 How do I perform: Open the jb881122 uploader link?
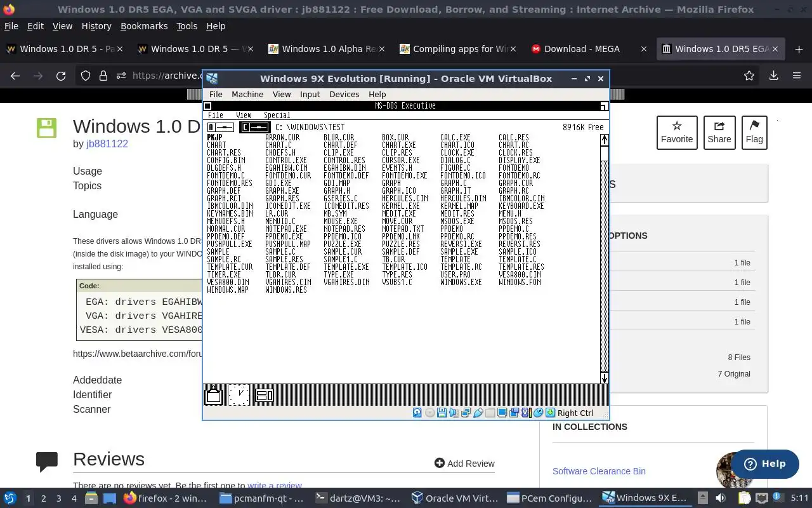[x=107, y=144]
